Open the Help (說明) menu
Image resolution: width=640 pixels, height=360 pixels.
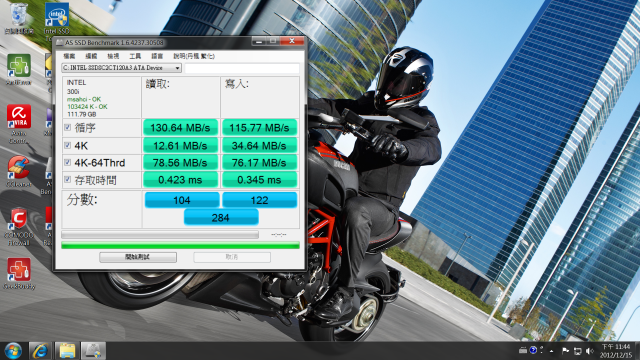(194, 56)
